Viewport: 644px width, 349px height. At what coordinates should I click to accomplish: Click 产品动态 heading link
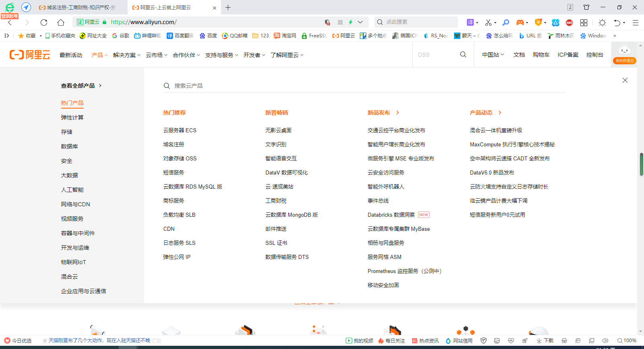[485, 113]
